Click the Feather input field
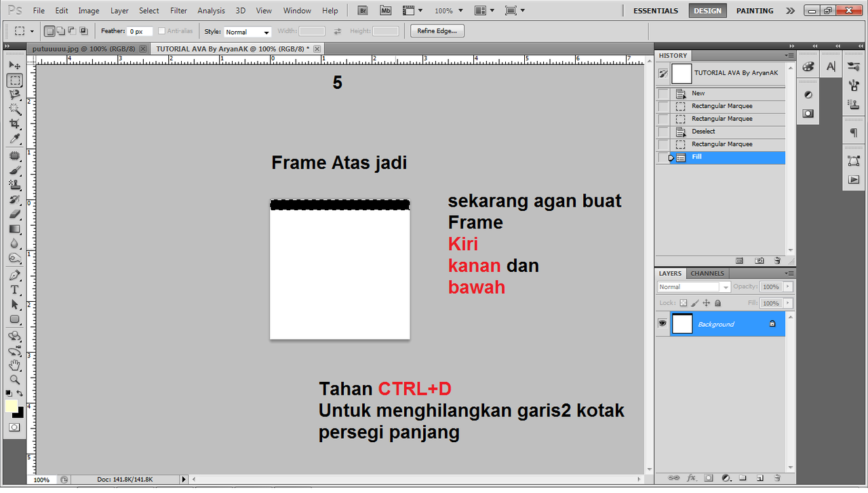868x493 pixels. click(x=140, y=32)
